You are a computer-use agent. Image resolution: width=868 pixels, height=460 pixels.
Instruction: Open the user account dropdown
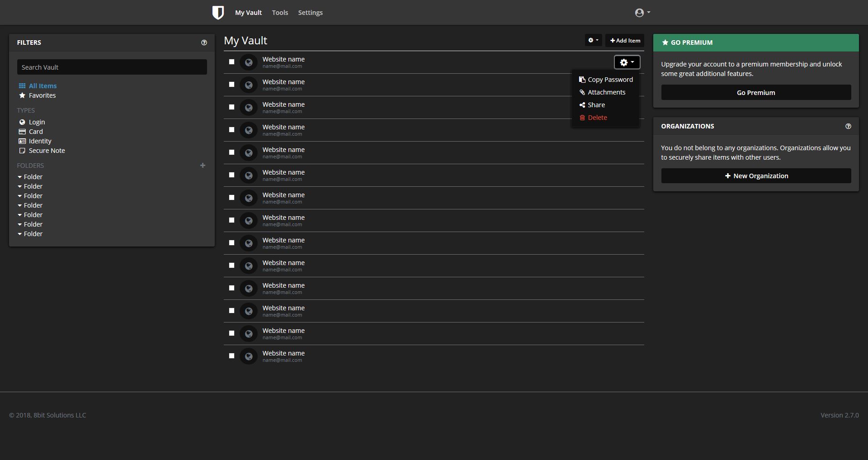pyautogui.click(x=642, y=12)
